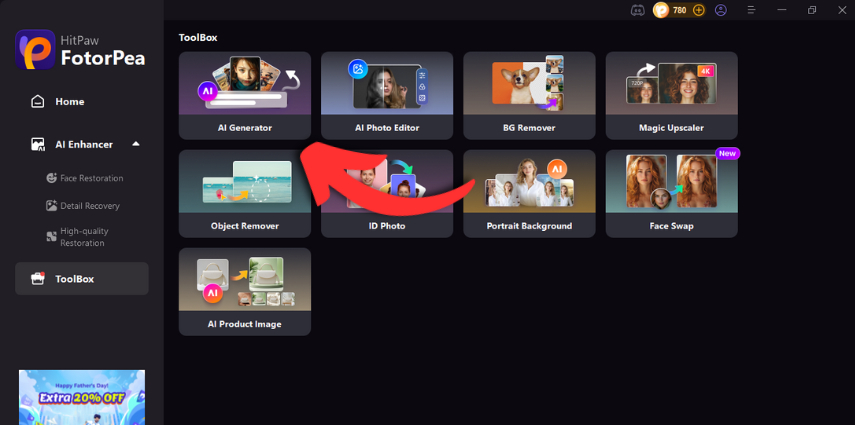The height and width of the screenshot is (425, 855).
Task: Open Face Restoration submenu item
Action: (92, 178)
